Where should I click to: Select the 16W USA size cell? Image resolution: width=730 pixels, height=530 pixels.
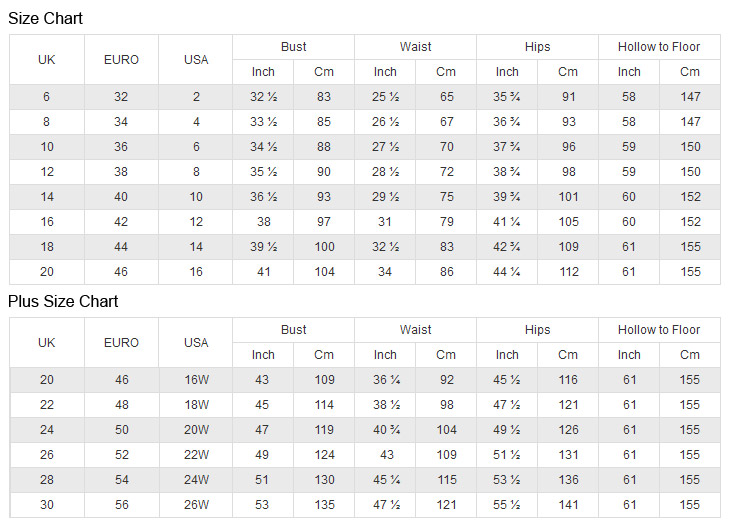[196, 380]
